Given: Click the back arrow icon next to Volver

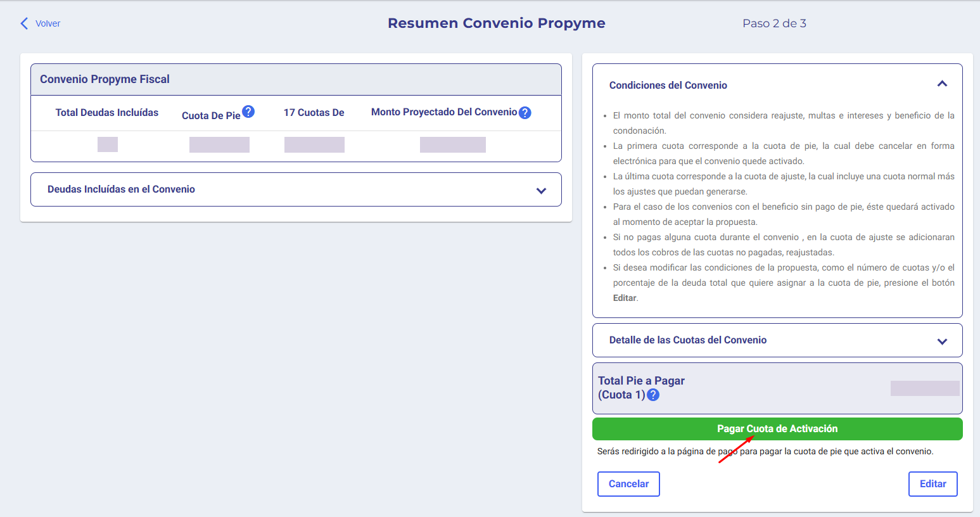Looking at the screenshot, I should 24,23.
